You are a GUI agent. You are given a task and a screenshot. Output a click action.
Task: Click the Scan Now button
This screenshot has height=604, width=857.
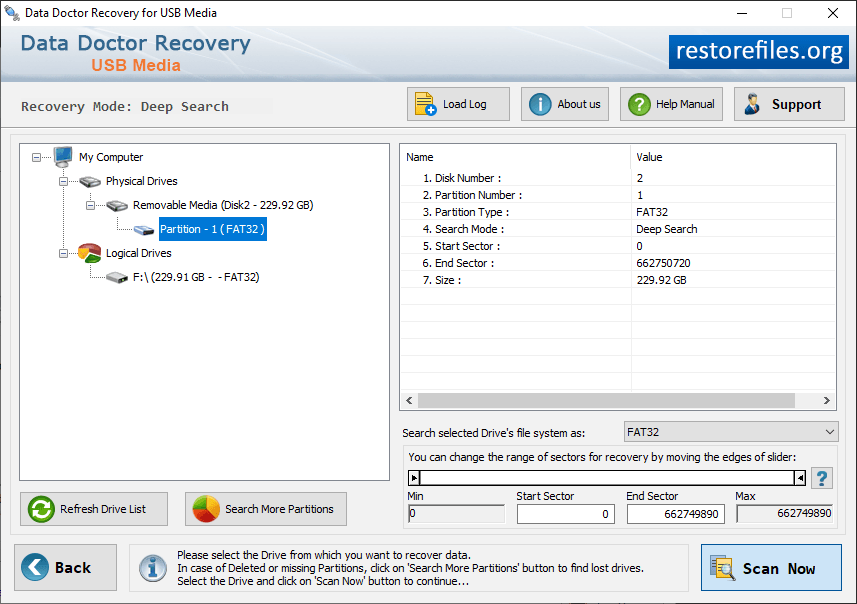click(771, 568)
